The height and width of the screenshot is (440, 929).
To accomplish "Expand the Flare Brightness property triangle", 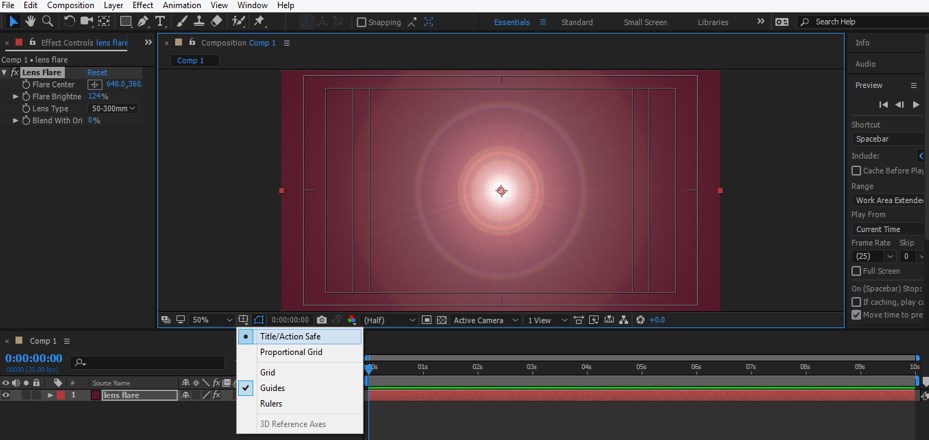I will (16, 97).
